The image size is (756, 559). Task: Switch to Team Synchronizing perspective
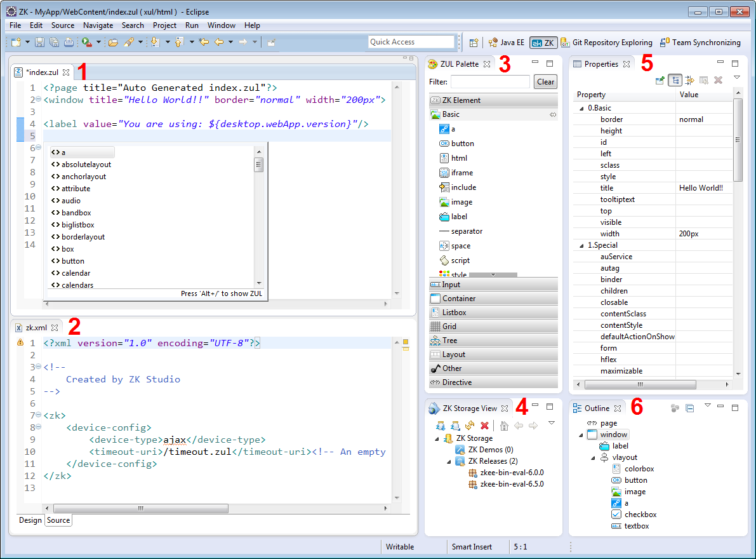coord(700,43)
